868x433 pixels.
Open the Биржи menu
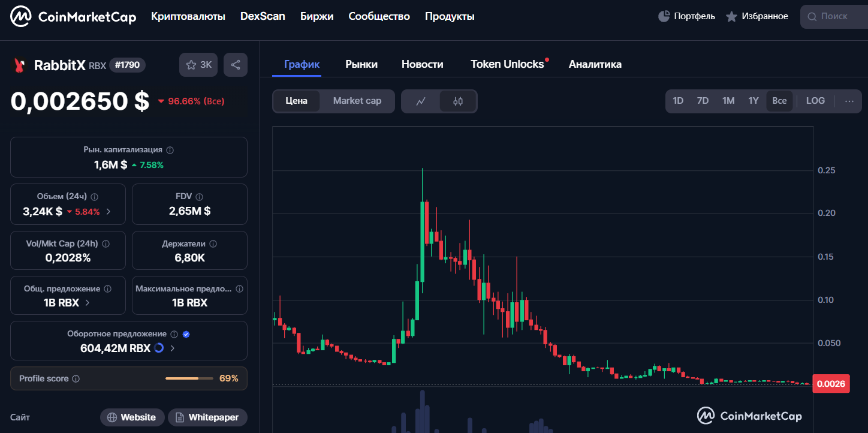317,17
